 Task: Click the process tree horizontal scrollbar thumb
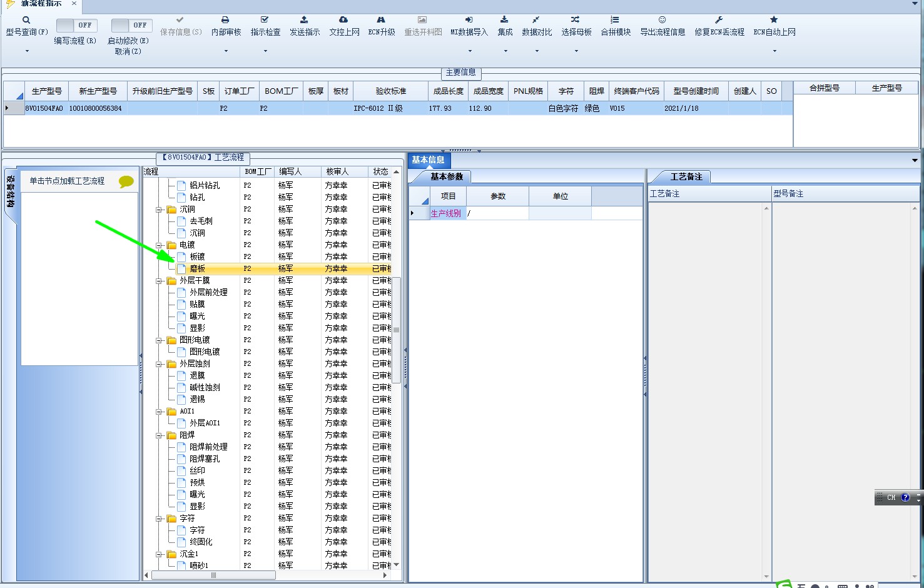[x=213, y=575]
